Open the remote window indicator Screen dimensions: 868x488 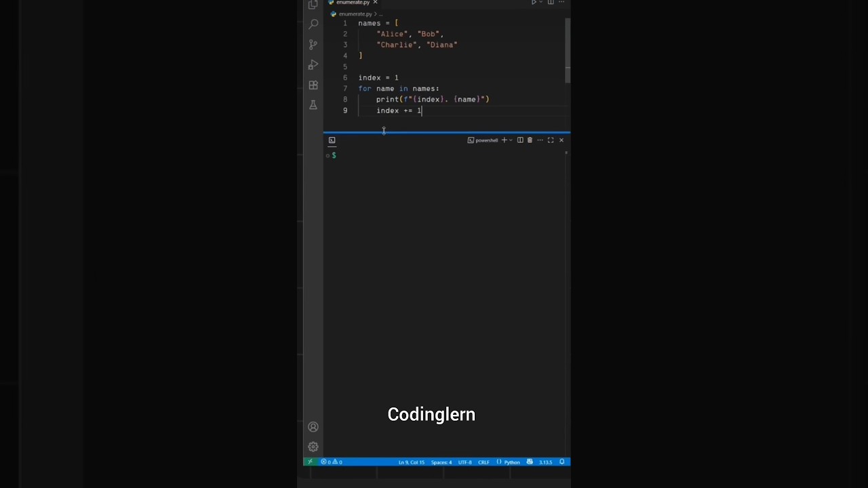tap(310, 462)
